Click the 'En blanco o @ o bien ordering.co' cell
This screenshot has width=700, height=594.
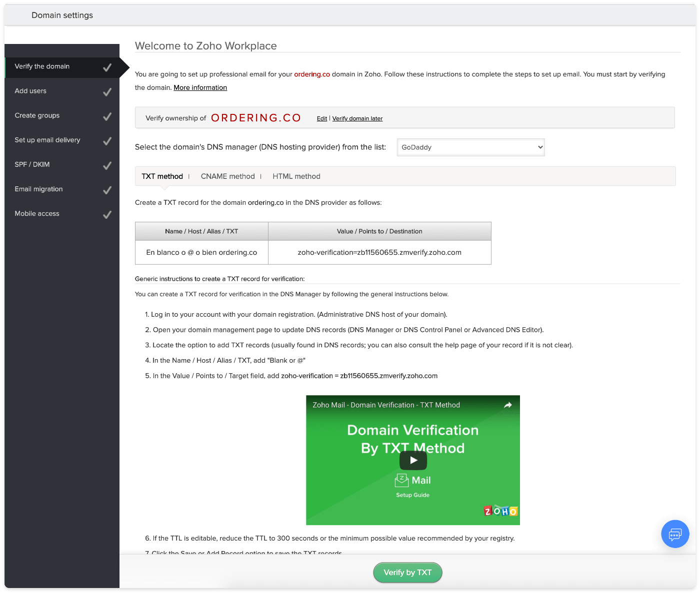point(201,252)
